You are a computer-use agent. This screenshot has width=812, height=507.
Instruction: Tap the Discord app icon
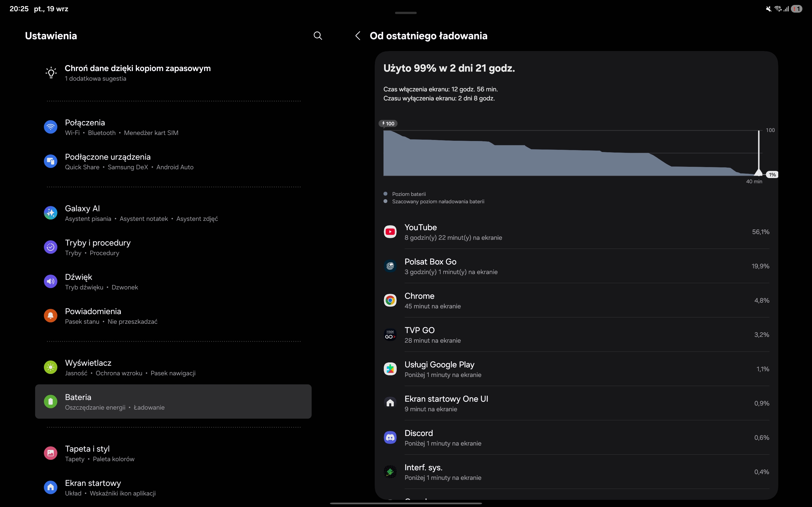tap(390, 438)
